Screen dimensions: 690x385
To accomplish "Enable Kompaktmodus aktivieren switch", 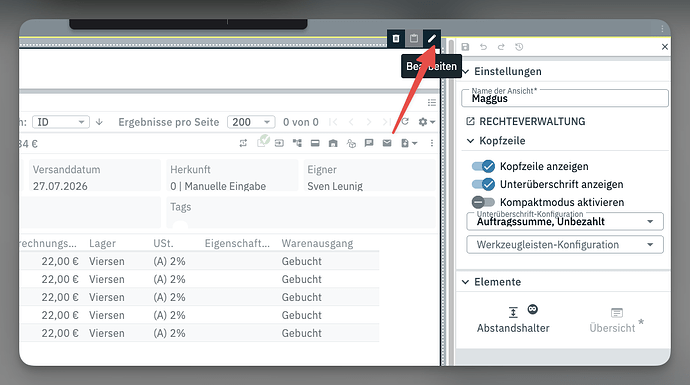I will [483, 202].
